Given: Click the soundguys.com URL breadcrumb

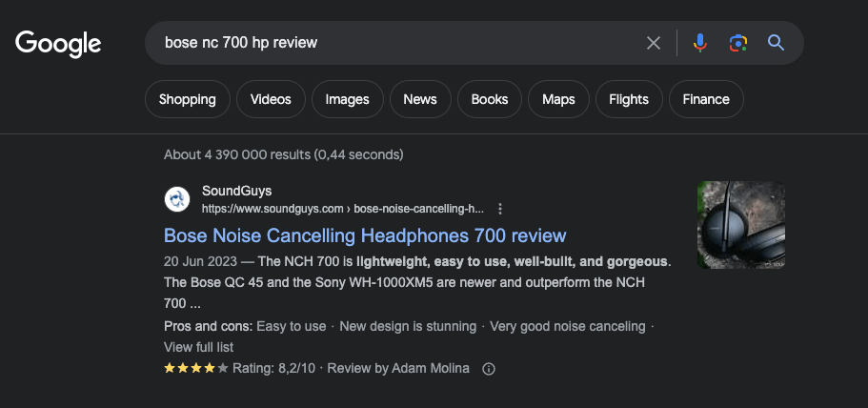Looking at the screenshot, I should point(343,209).
